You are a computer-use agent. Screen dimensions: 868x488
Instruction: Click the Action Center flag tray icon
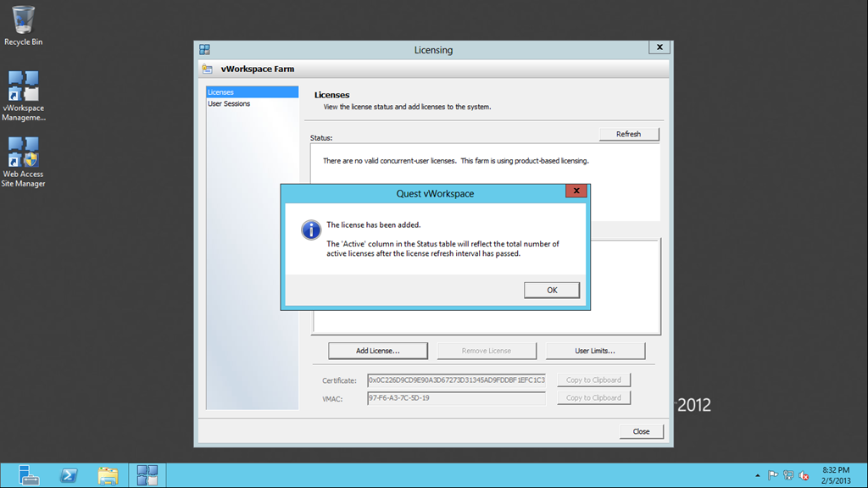773,475
